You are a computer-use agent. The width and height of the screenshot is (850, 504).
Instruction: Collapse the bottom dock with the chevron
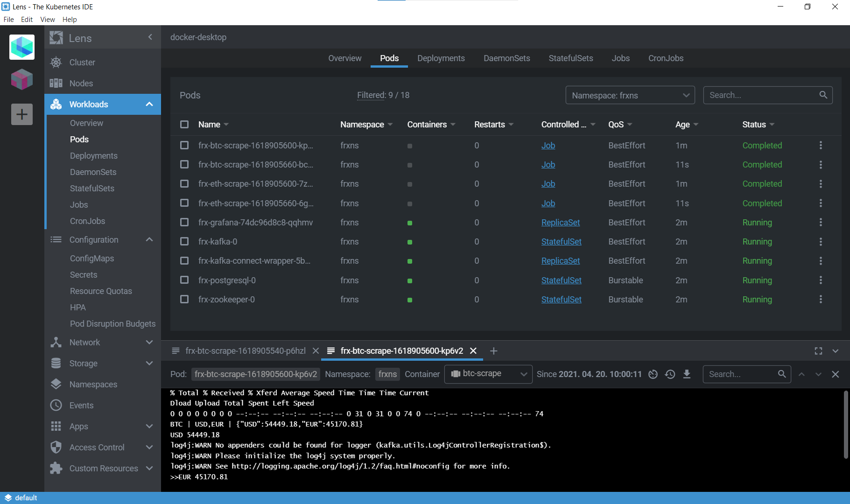coord(835,350)
